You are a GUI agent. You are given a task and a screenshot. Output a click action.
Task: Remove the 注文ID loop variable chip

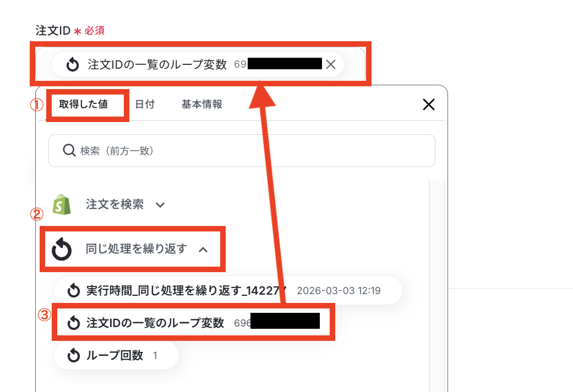(x=331, y=65)
